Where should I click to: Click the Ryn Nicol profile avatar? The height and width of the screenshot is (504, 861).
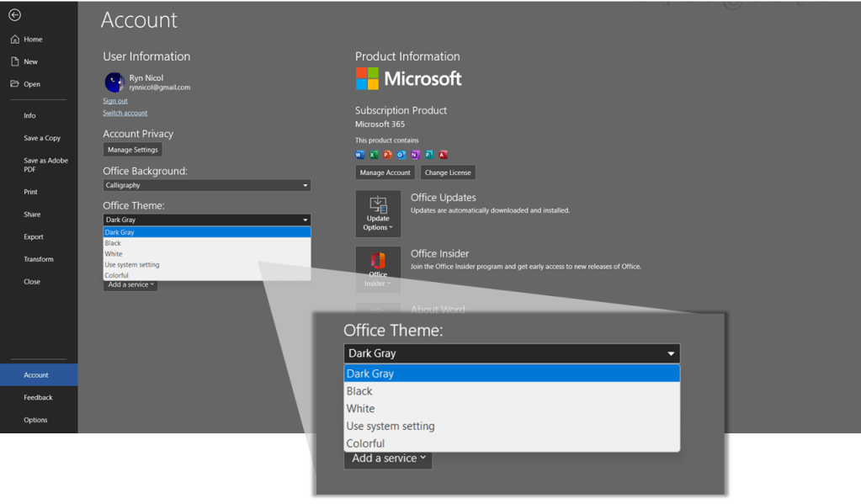(114, 82)
